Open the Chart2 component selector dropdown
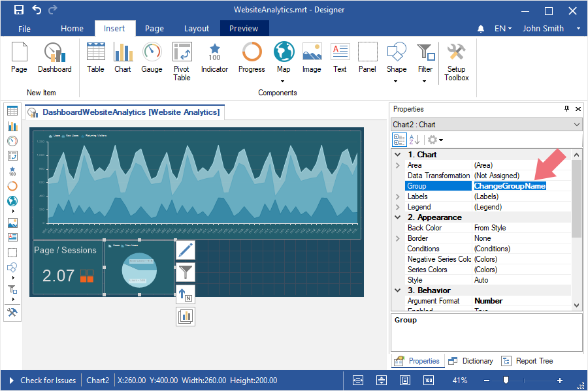The width and height of the screenshot is (588, 391). 576,125
